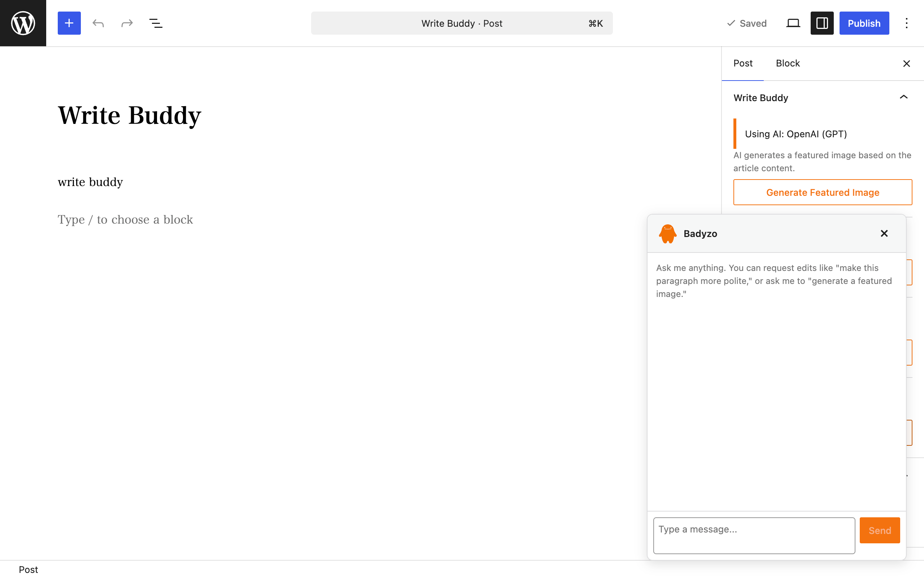Image resolution: width=924 pixels, height=578 pixels.
Task: Click the write buddy paragraph block
Action: pyautogui.click(x=91, y=182)
